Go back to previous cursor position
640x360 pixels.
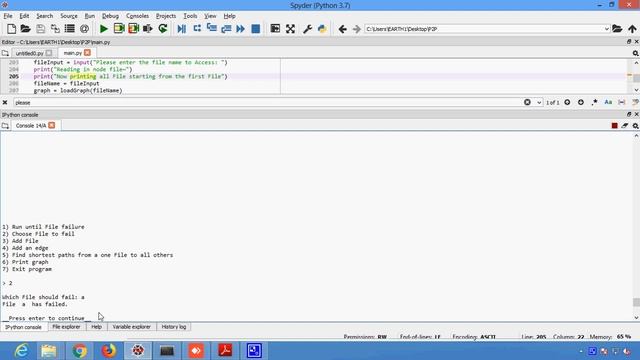pyautogui.click(x=342, y=29)
